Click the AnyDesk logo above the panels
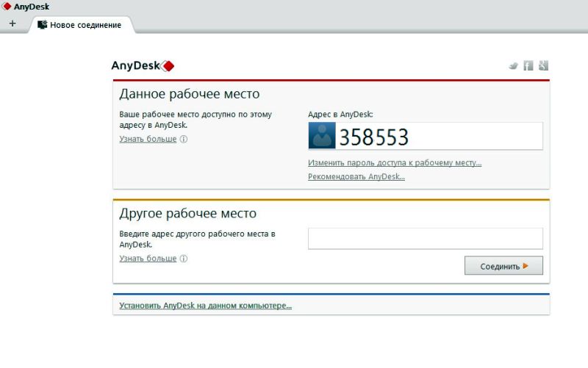 click(x=143, y=65)
